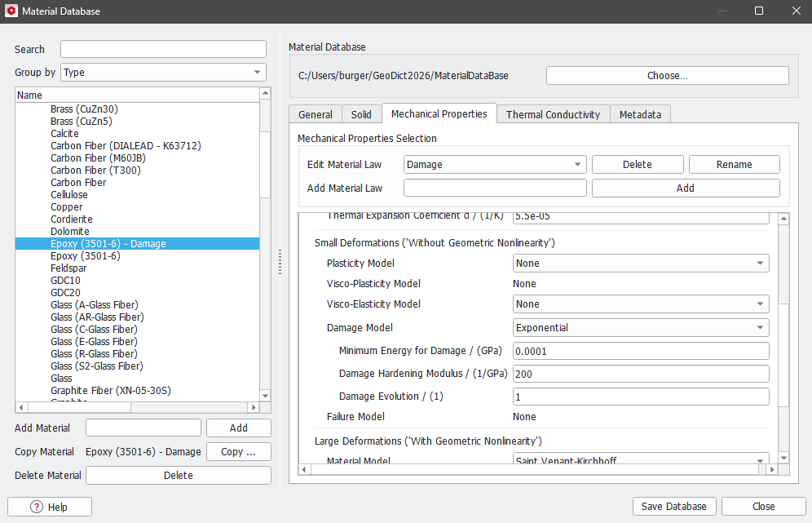Viewport: 812px width, 523px height.
Task: Open the Group by Type dropdown
Action: point(163,73)
